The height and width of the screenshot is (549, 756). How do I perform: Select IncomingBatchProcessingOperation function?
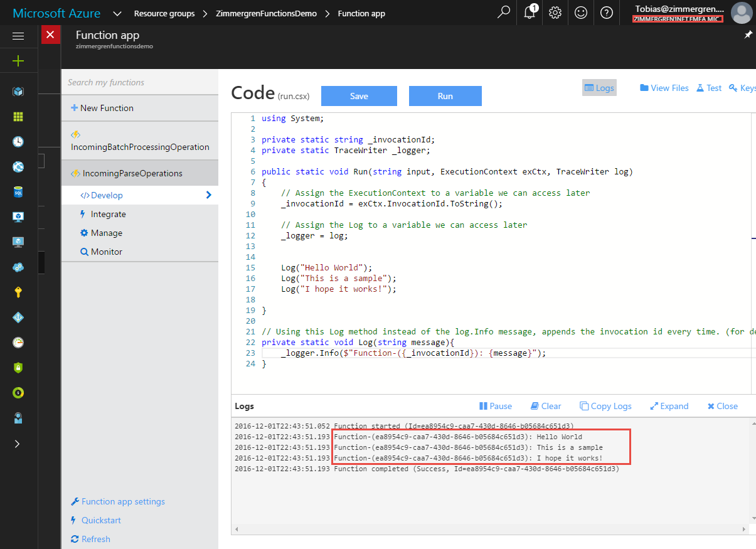coord(140,141)
